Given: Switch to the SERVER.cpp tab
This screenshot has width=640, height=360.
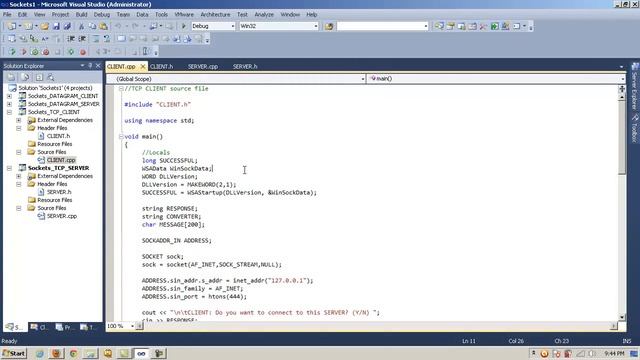Looking at the screenshot, I should (203, 67).
